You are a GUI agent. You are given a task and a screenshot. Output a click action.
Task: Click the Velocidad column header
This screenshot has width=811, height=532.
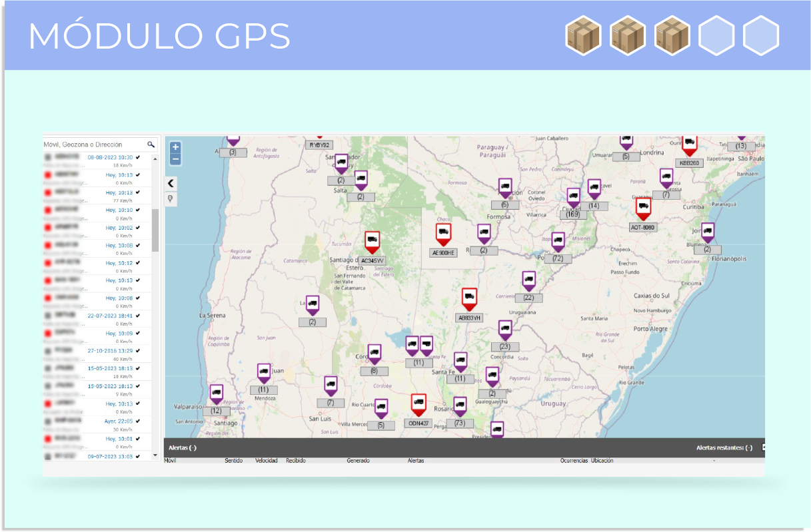(x=266, y=461)
